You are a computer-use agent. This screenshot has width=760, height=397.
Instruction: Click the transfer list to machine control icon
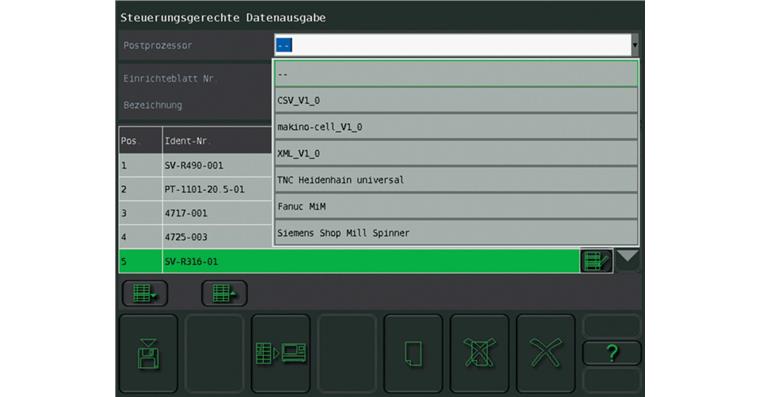click(281, 353)
